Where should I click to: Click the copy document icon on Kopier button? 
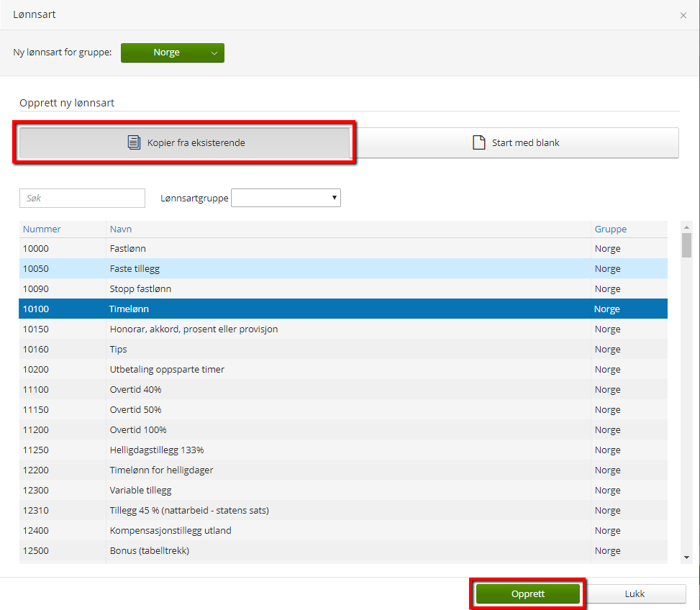tap(134, 142)
